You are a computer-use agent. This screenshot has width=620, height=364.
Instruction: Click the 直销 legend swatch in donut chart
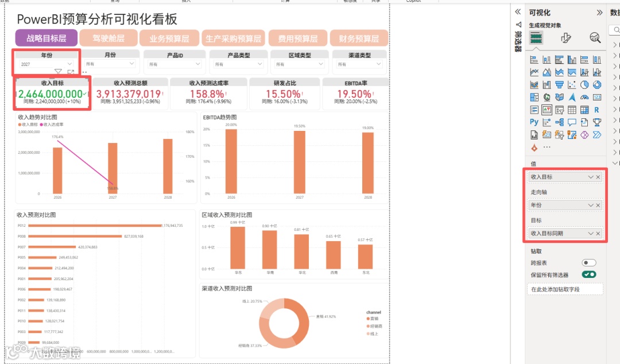click(x=368, y=319)
